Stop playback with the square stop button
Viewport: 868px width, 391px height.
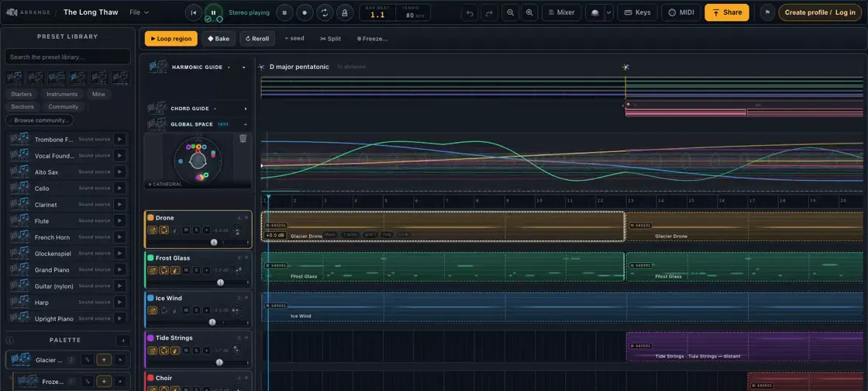tap(284, 12)
